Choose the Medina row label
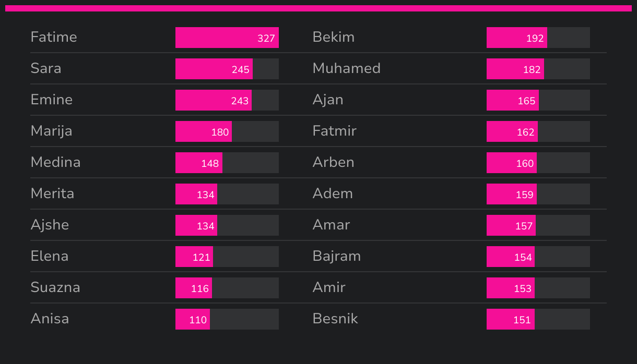Image resolution: width=637 pixels, height=364 pixels. pyautogui.click(x=55, y=163)
